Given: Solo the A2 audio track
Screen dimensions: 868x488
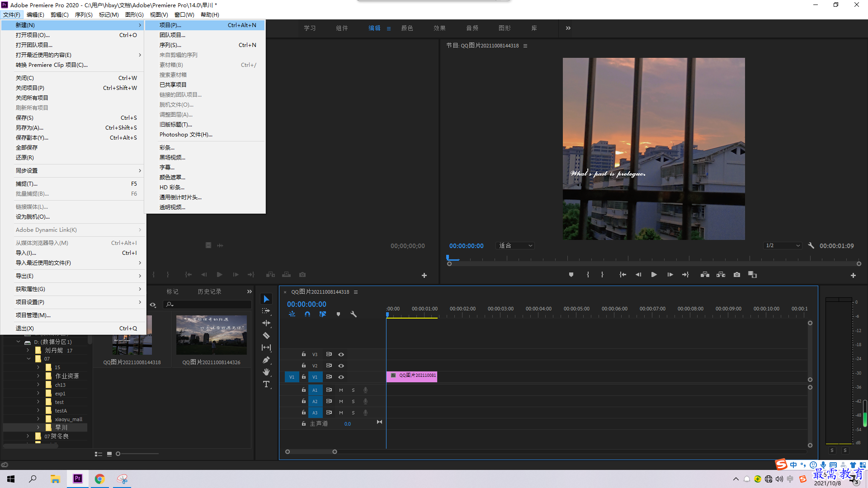Looking at the screenshot, I should (353, 401).
